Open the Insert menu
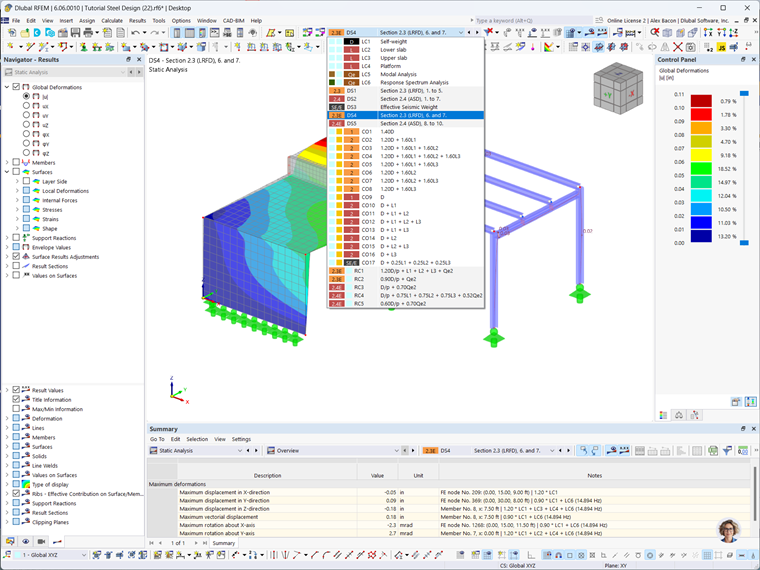 click(x=66, y=20)
